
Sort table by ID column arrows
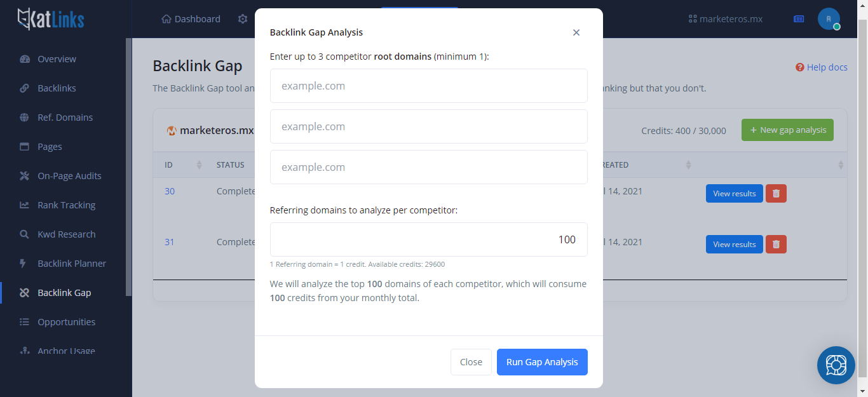[199, 165]
